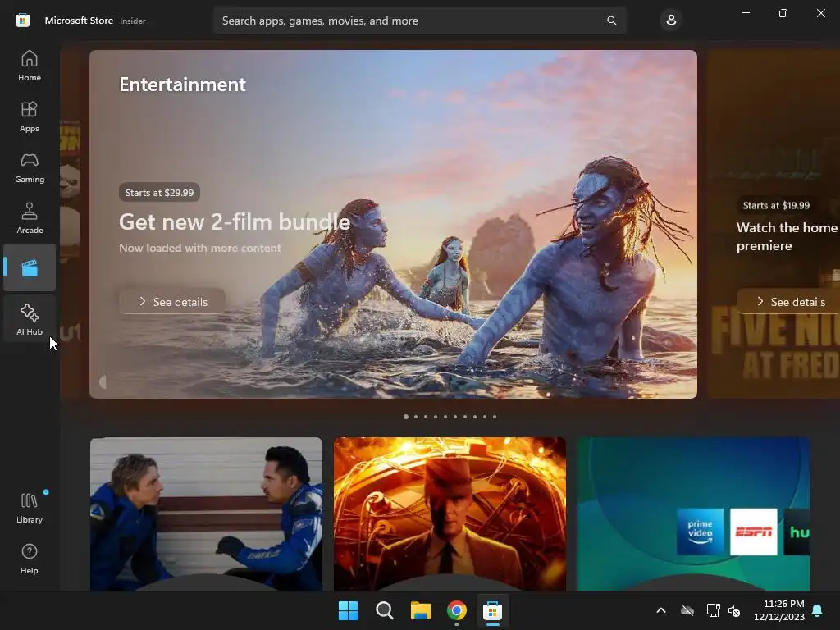
Task: Open the Gaming section
Action: (30, 167)
